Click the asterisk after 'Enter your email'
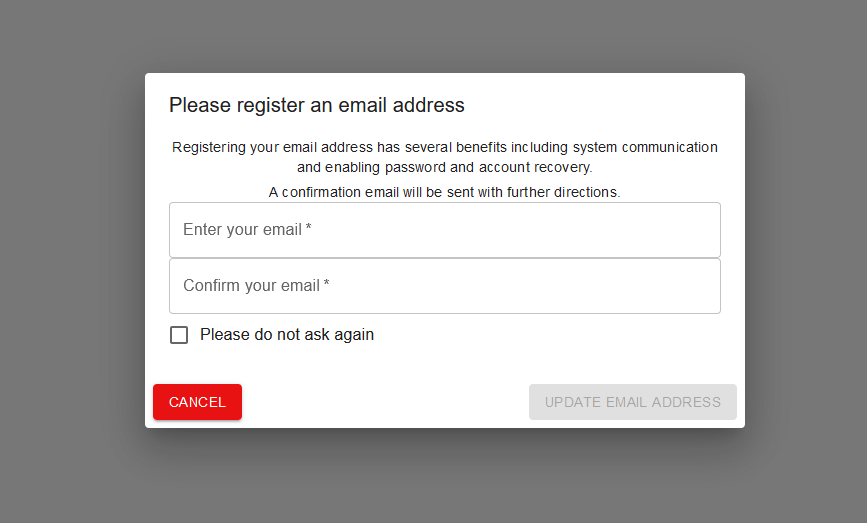867x523 pixels. click(x=309, y=229)
